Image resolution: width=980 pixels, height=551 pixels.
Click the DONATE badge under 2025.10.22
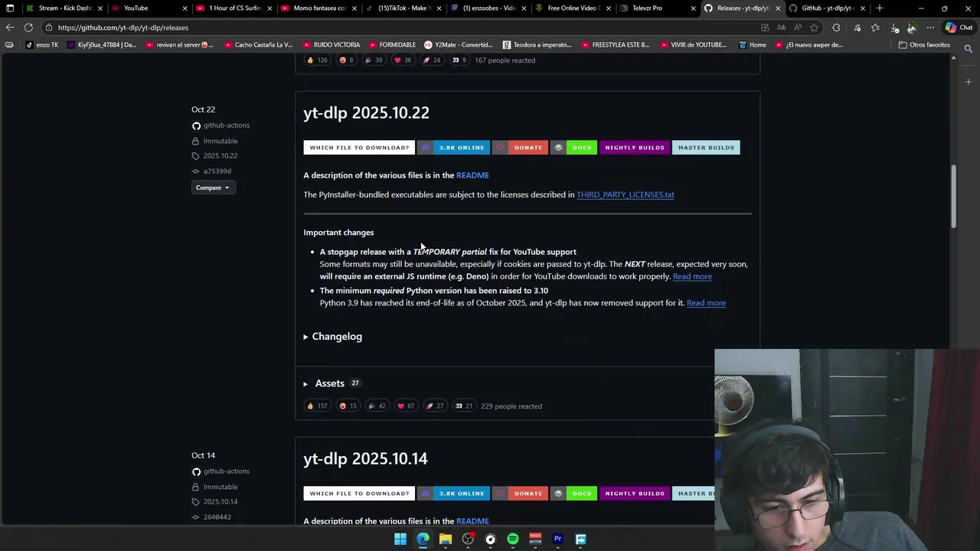pyautogui.click(x=520, y=148)
